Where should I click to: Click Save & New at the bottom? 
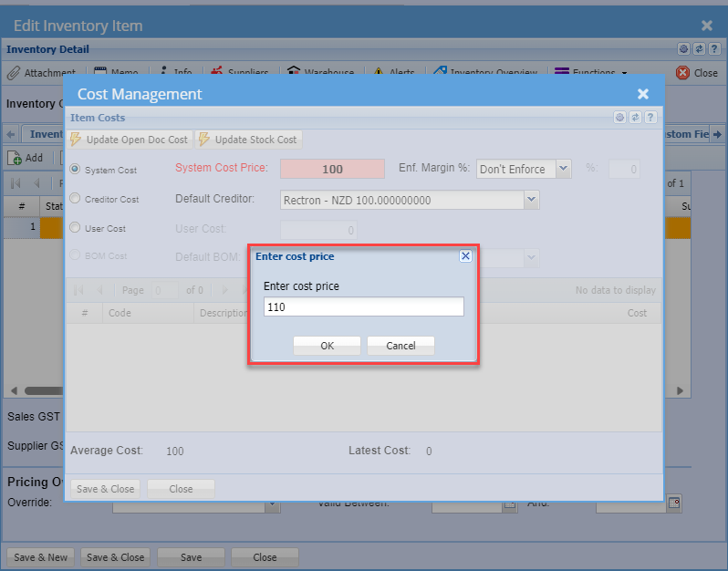tap(41, 557)
